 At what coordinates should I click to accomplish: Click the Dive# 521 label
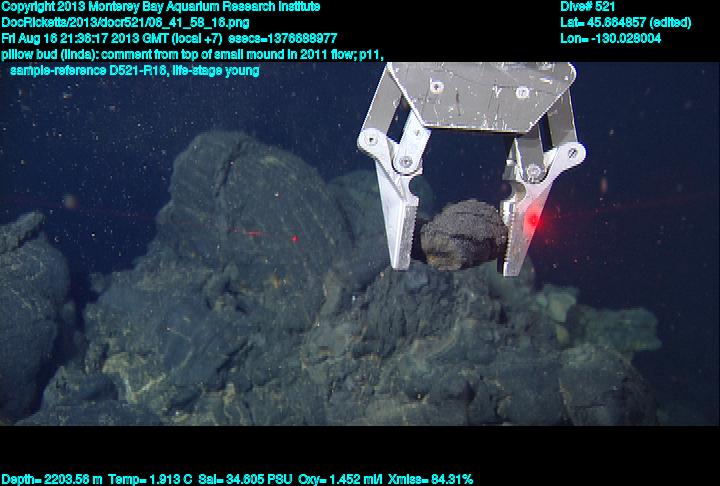[587, 7]
